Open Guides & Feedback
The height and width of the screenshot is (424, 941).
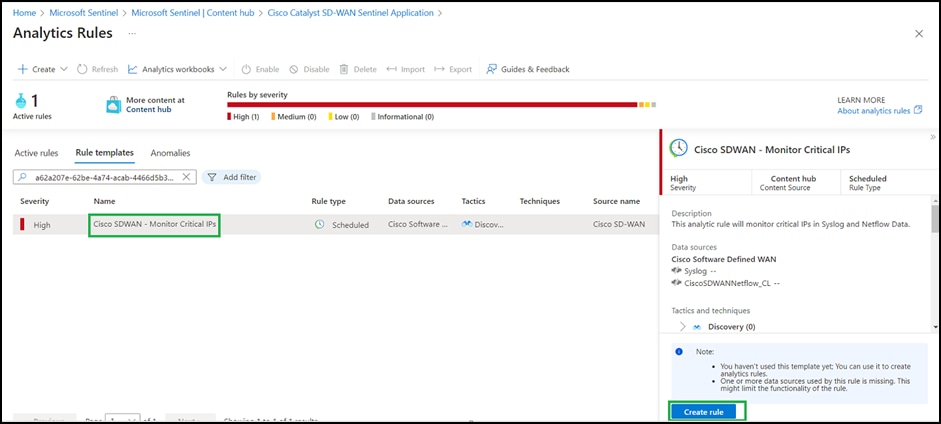(x=528, y=69)
